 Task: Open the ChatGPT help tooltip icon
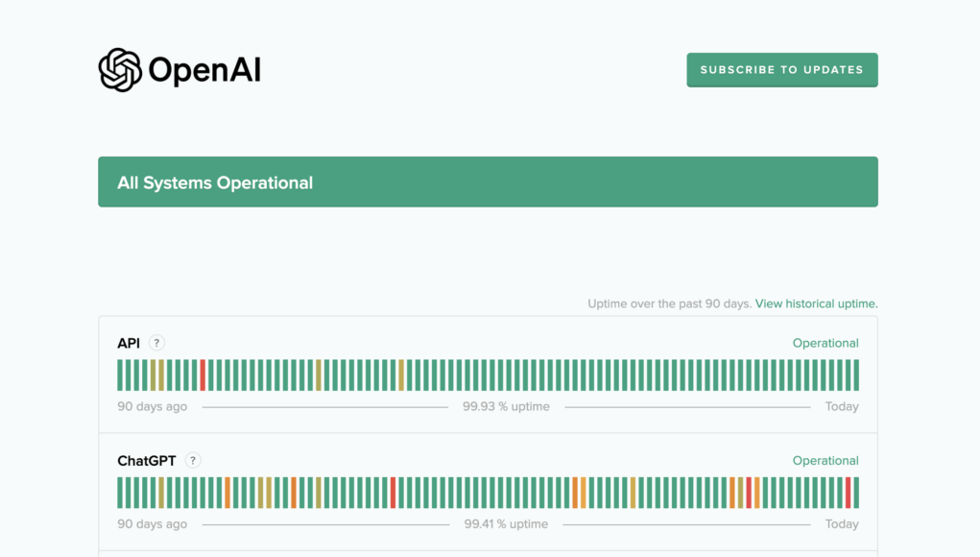click(192, 460)
